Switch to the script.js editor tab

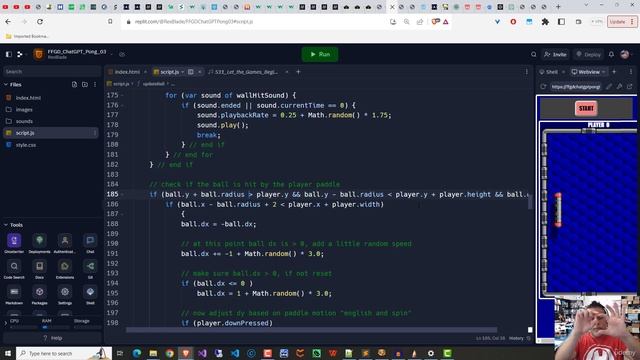coord(169,72)
